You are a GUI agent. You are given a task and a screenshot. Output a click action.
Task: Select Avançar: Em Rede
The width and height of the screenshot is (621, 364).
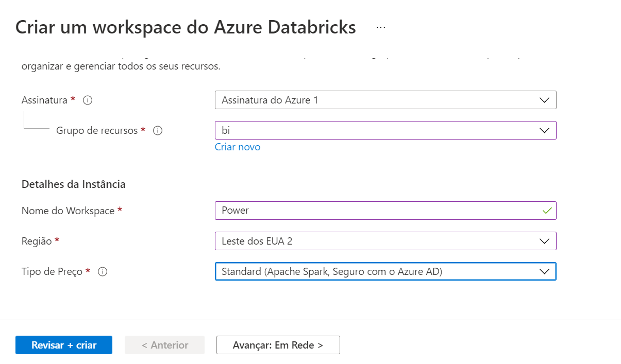coord(278,345)
